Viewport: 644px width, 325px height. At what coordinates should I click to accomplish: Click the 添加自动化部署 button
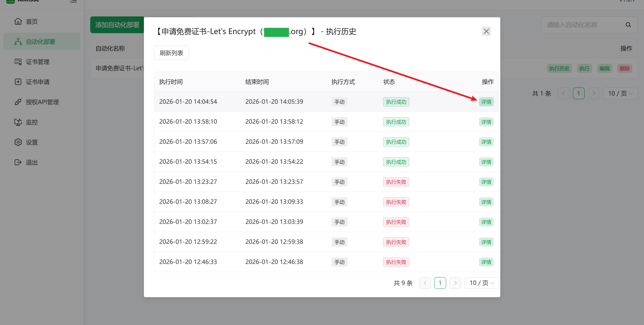point(117,25)
